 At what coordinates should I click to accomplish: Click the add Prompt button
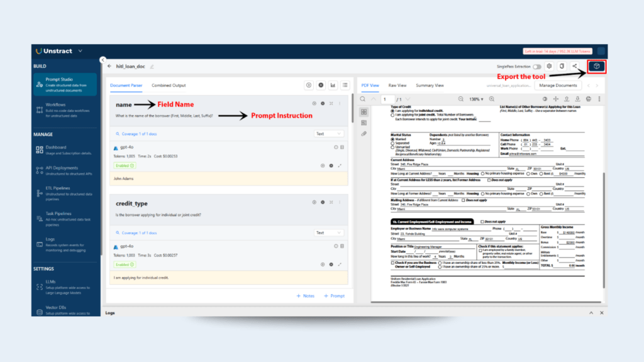pyautogui.click(x=334, y=295)
